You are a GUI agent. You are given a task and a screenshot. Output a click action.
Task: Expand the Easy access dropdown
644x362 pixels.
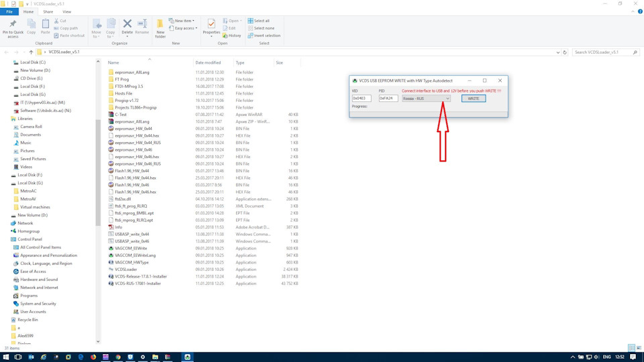pyautogui.click(x=183, y=28)
